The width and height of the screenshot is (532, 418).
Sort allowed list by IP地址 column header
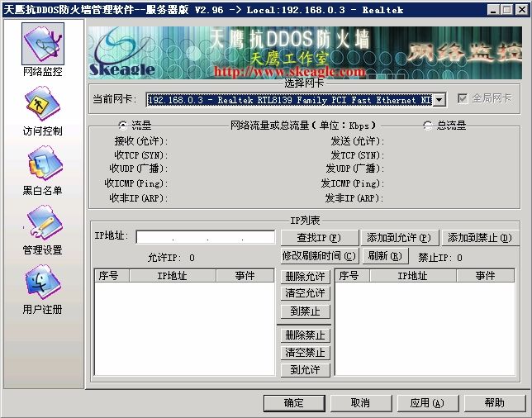click(173, 276)
